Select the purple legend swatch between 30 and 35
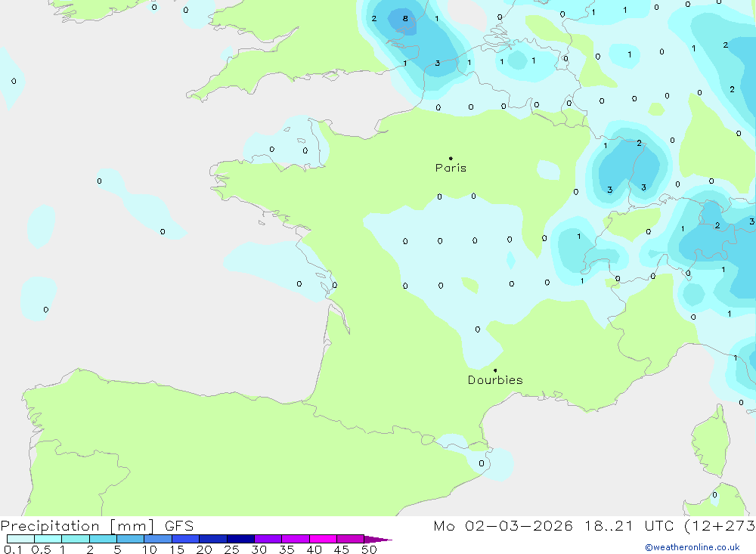The height and width of the screenshot is (554, 756). pyautogui.click(x=268, y=539)
